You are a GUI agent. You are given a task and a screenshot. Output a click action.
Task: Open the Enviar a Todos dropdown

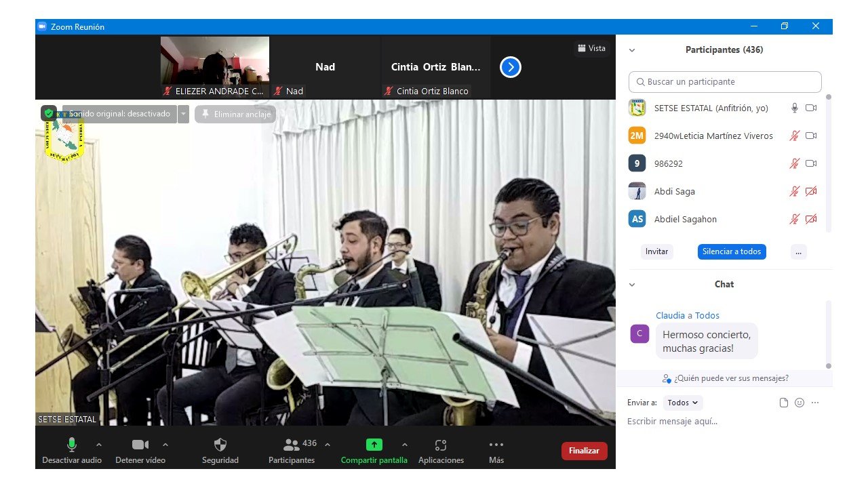point(683,403)
